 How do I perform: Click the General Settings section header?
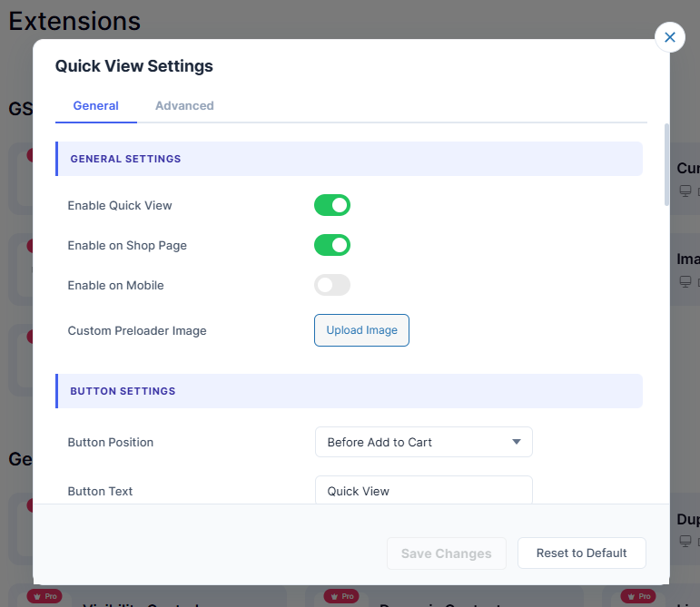pos(349,159)
